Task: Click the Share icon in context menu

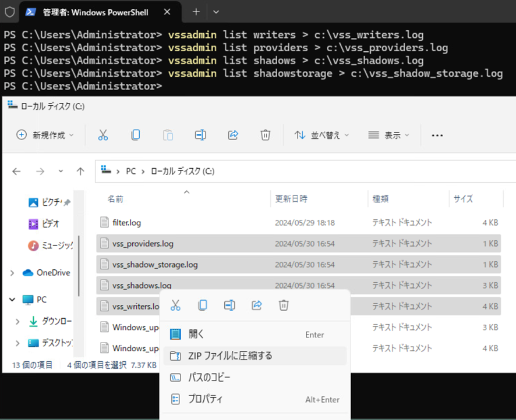Action: 257,305
